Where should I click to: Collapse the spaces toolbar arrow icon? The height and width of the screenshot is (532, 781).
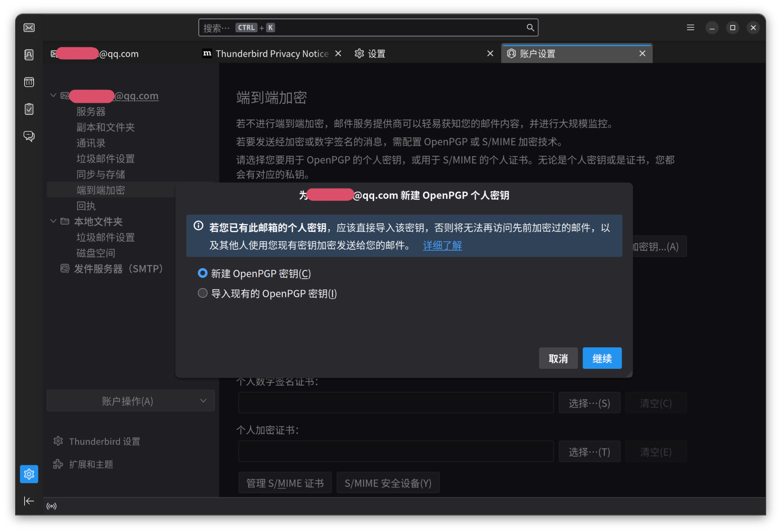(x=29, y=501)
